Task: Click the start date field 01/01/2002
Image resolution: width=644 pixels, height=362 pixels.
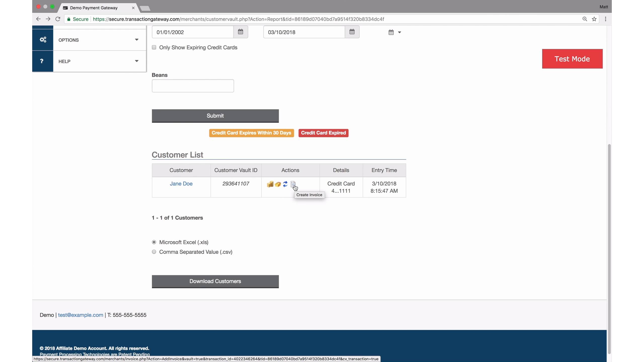Action: (193, 32)
